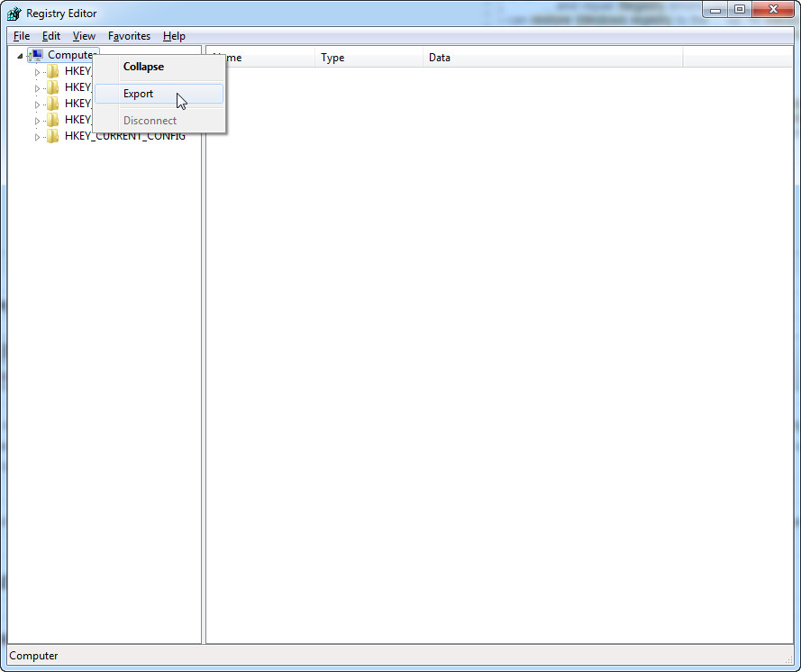Viewport: 801px width, 672px height.
Task: Select the Computer icon in the tree
Action: (x=36, y=55)
